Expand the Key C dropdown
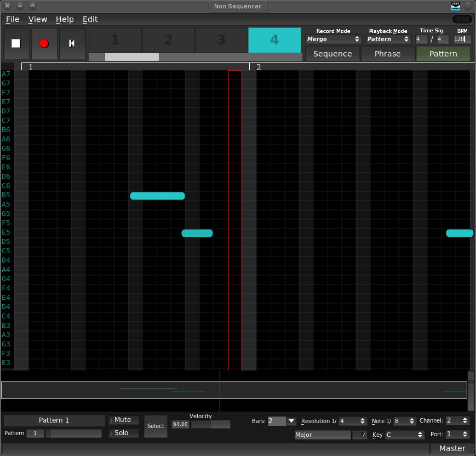 pos(405,435)
